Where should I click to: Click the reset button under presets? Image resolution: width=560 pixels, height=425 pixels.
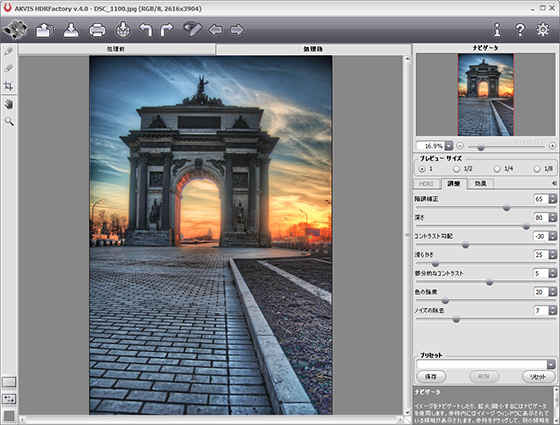tap(538, 376)
